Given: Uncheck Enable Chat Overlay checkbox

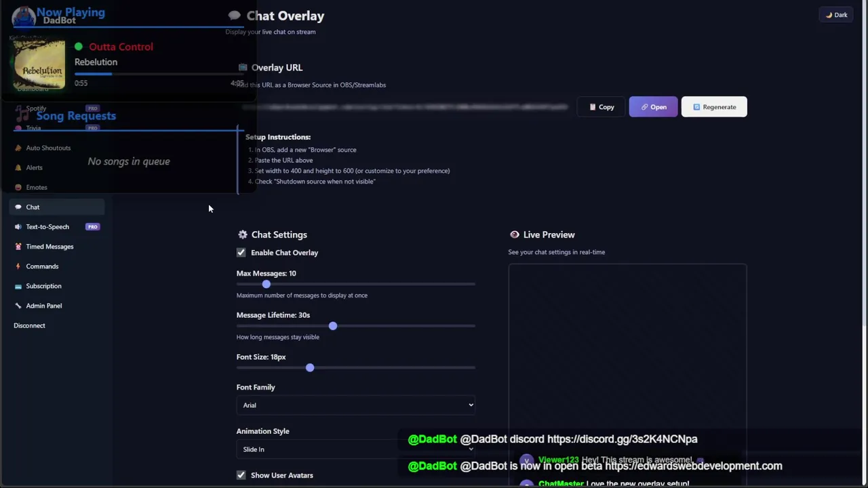Looking at the screenshot, I should click(241, 252).
